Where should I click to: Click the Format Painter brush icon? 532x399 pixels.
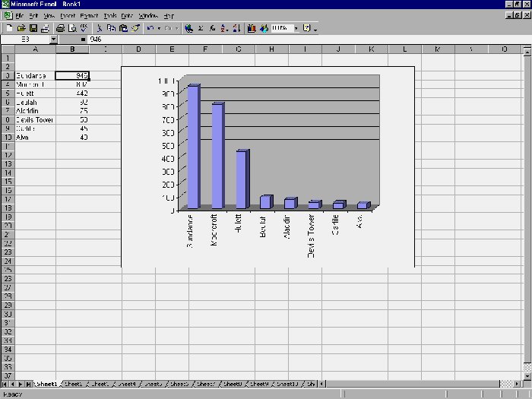(x=135, y=28)
